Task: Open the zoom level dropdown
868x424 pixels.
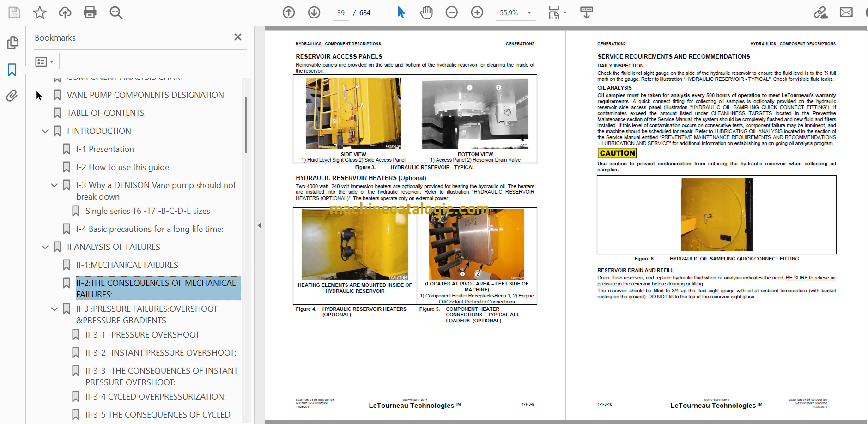Action: click(529, 13)
